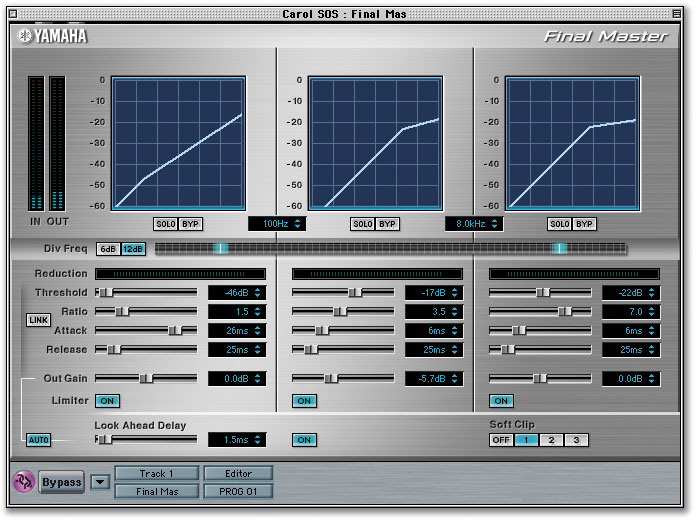Screen dimensions: 697x523
Task: Bypass the low band compressor
Action: pyautogui.click(x=190, y=224)
